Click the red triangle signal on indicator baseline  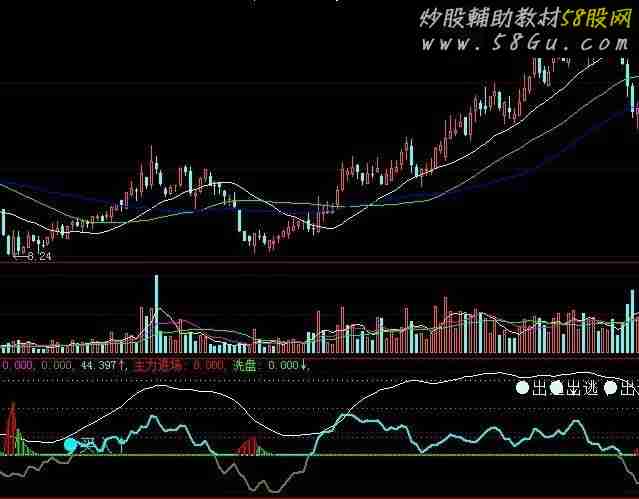(x=248, y=446)
